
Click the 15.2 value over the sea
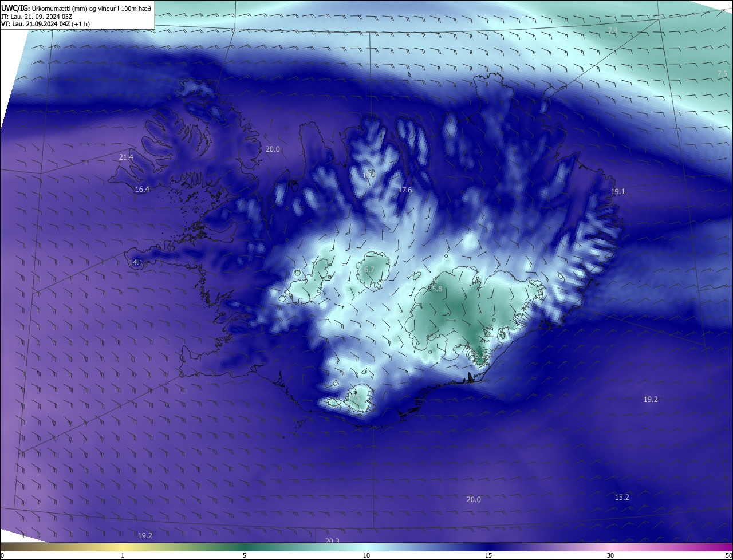pos(622,497)
